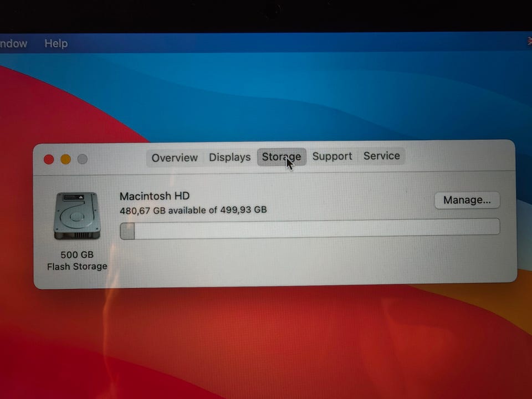This screenshot has height=399, width=532.
Task: Click the Macintosh HD drive icon
Action: click(x=77, y=216)
